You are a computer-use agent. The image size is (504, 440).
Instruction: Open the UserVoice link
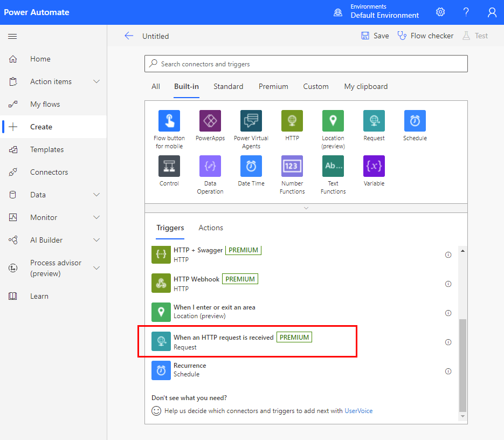point(358,411)
